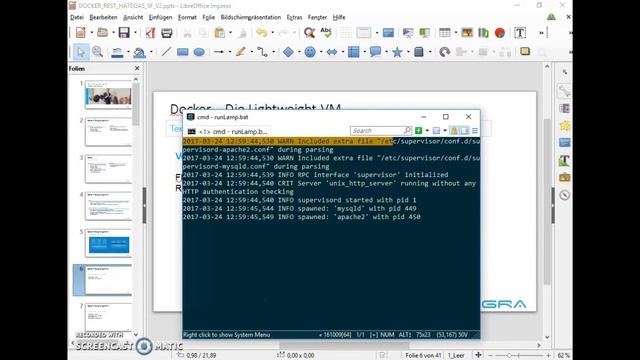Click the Save floppy disk icon

(124, 33)
